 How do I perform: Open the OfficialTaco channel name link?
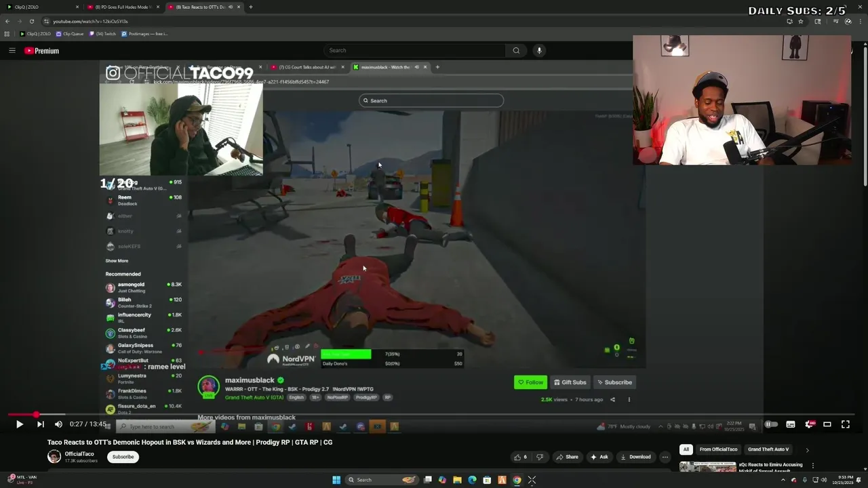(x=79, y=453)
